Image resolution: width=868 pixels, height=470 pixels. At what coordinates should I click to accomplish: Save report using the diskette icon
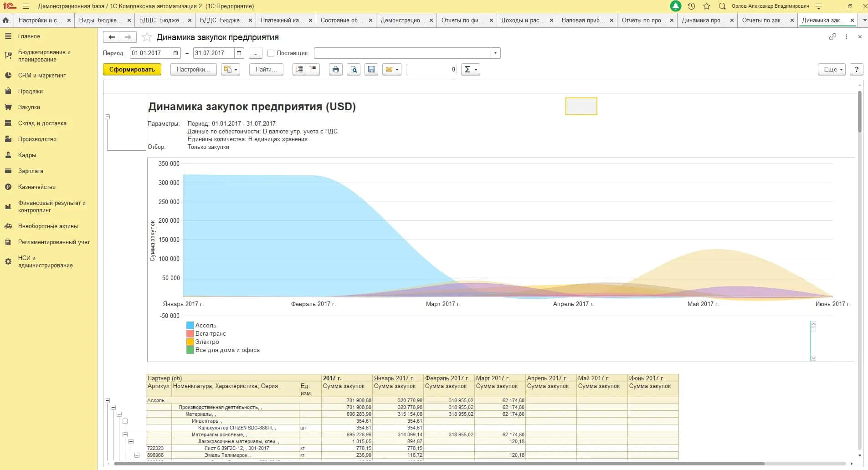click(371, 69)
